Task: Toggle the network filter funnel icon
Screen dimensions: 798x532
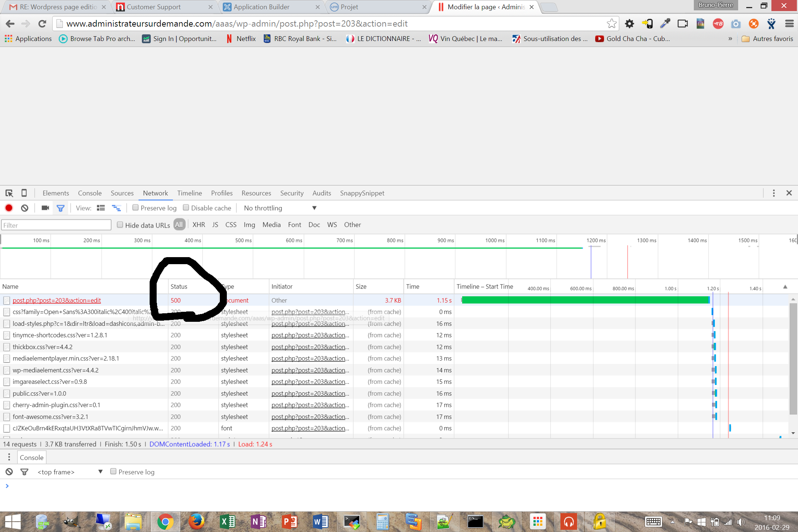Action: click(x=61, y=208)
